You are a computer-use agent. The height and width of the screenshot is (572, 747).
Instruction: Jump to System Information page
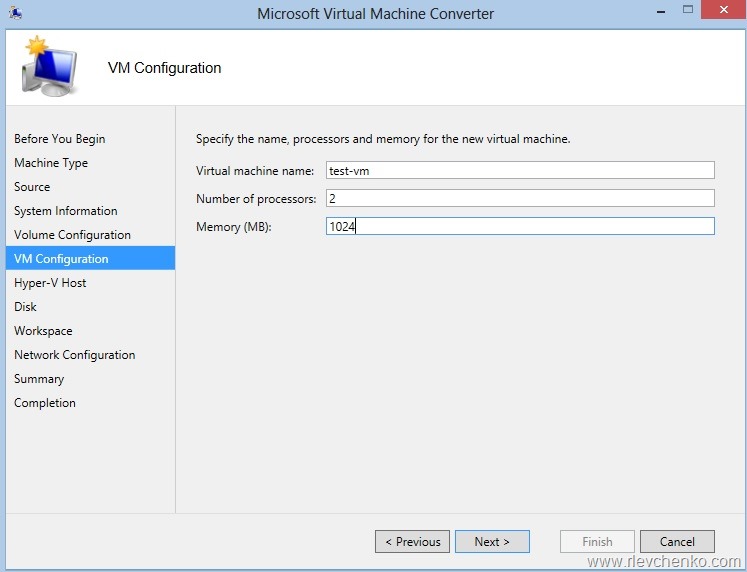tap(66, 211)
